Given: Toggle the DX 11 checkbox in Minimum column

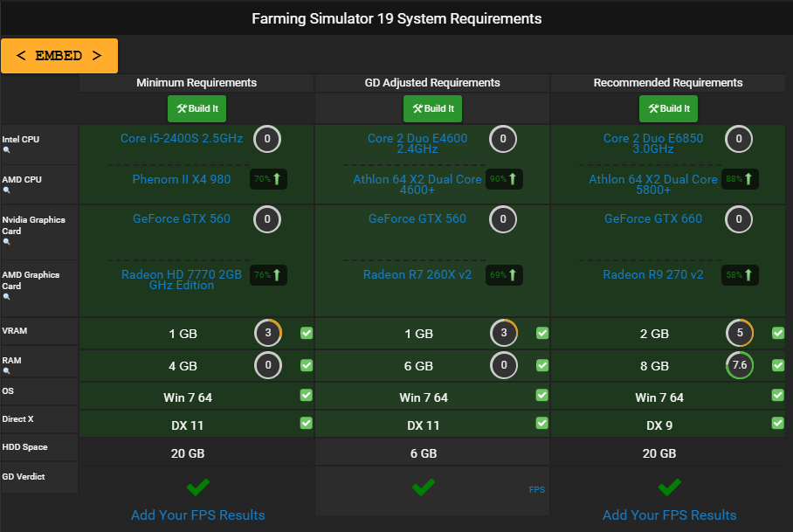Looking at the screenshot, I should [306, 423].
